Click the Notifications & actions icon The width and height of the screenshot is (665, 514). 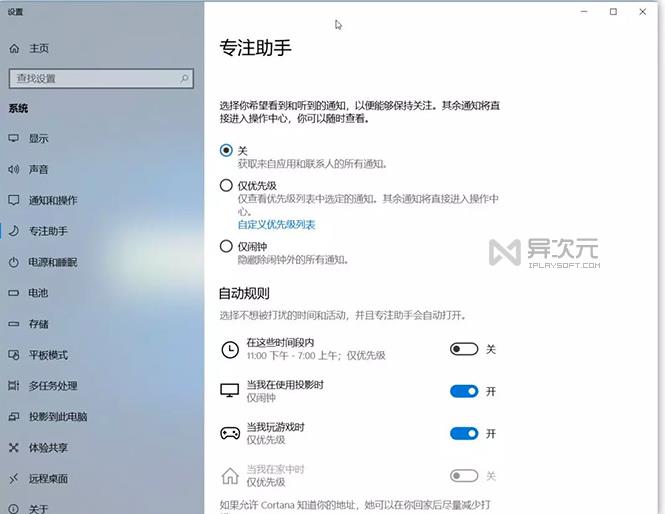pyautogui.click(x=14, y=200)
